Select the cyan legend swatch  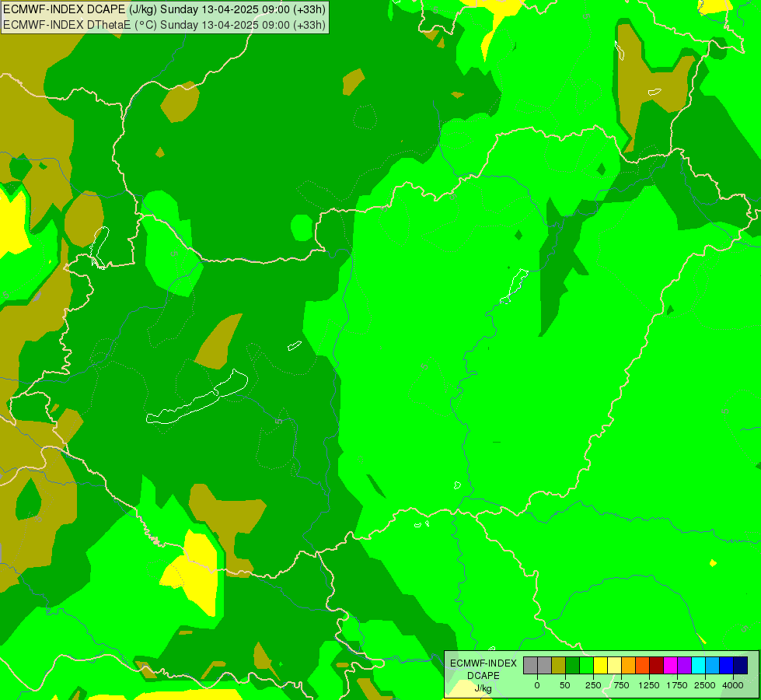[699, 666]
